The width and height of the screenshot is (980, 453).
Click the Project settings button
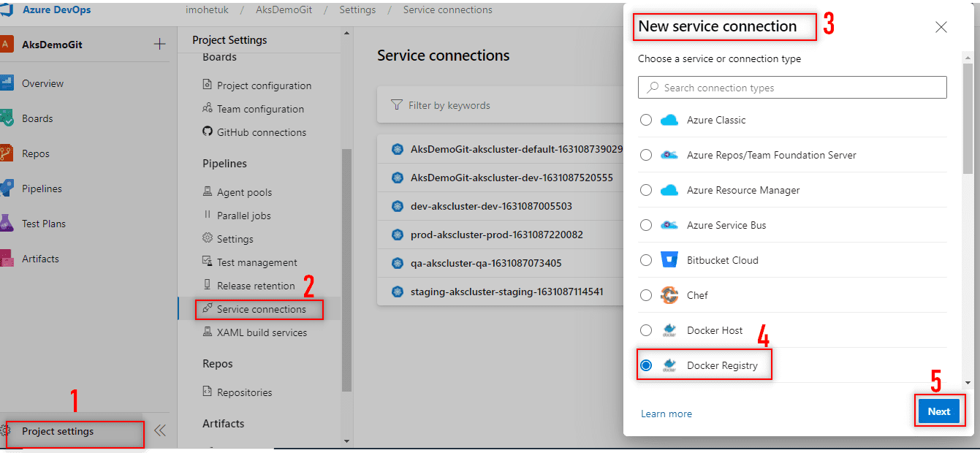[75, 432]
